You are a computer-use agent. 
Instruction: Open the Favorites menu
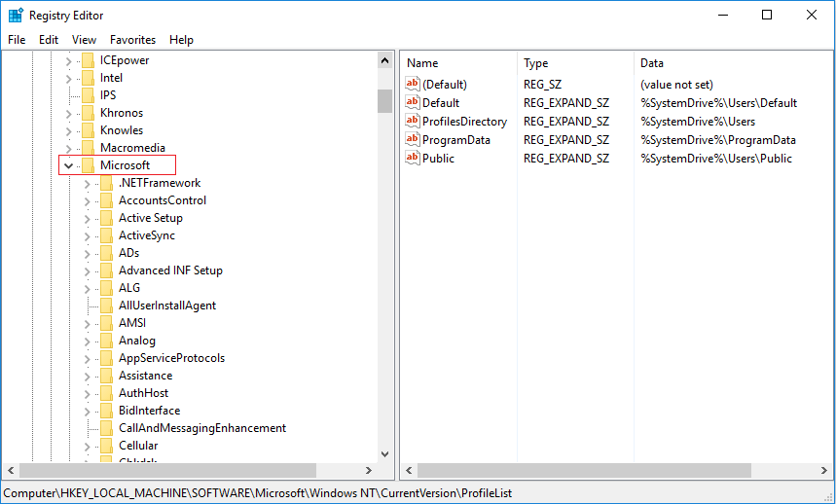132,40
